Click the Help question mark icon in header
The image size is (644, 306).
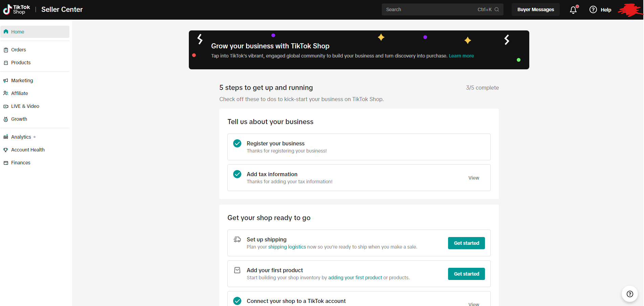[x=593, y=9]
